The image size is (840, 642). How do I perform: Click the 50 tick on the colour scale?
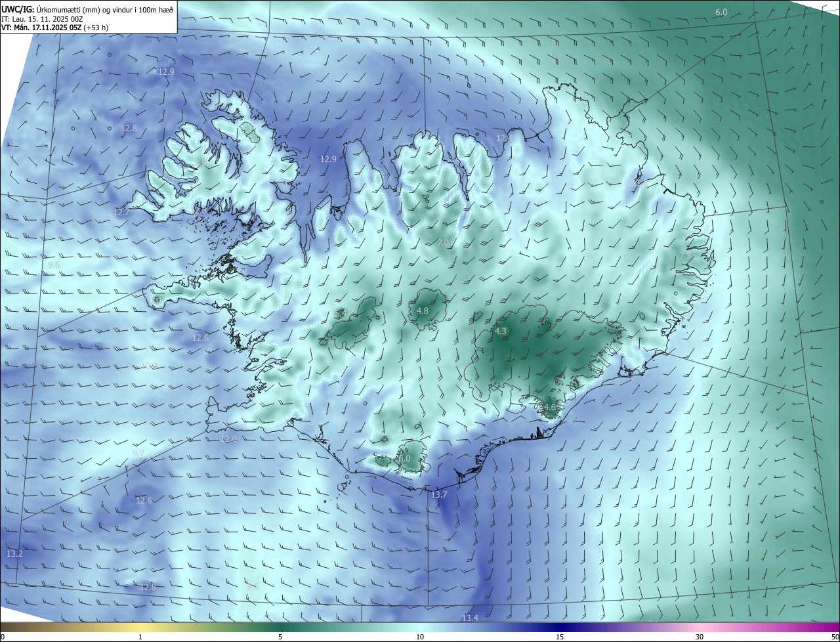pyautogui.click(x=835, y=637)
